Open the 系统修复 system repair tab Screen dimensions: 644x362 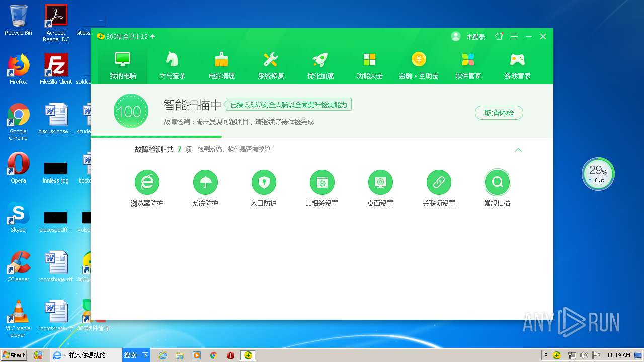tap(271, 66)
